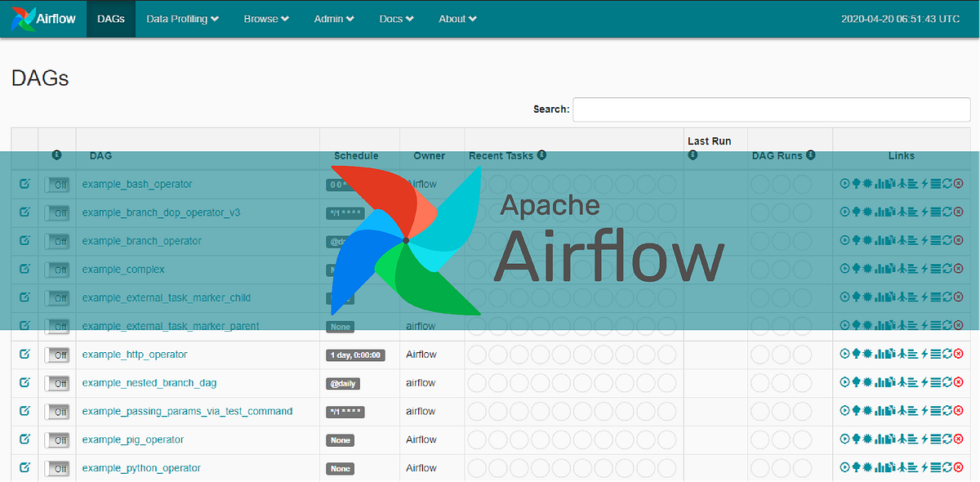Open Landing Times for example_nested_branch_dag

point(902,382)
